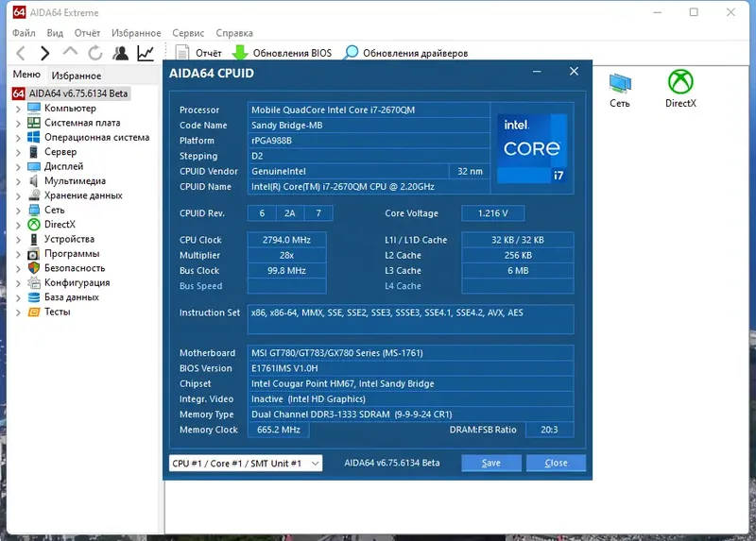Click the Close button in CPUID dialog
The image size is (756, 541).
(556, 463)
